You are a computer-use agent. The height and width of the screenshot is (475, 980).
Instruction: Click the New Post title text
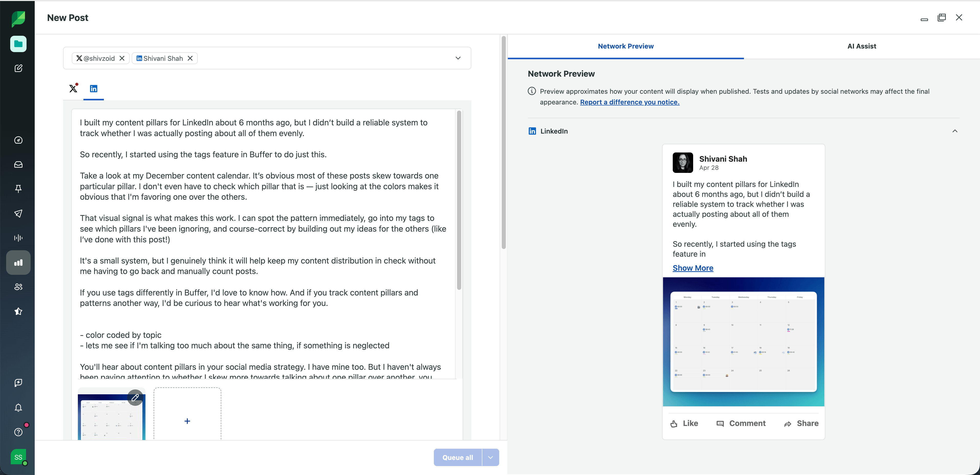[x=68, y=18]
